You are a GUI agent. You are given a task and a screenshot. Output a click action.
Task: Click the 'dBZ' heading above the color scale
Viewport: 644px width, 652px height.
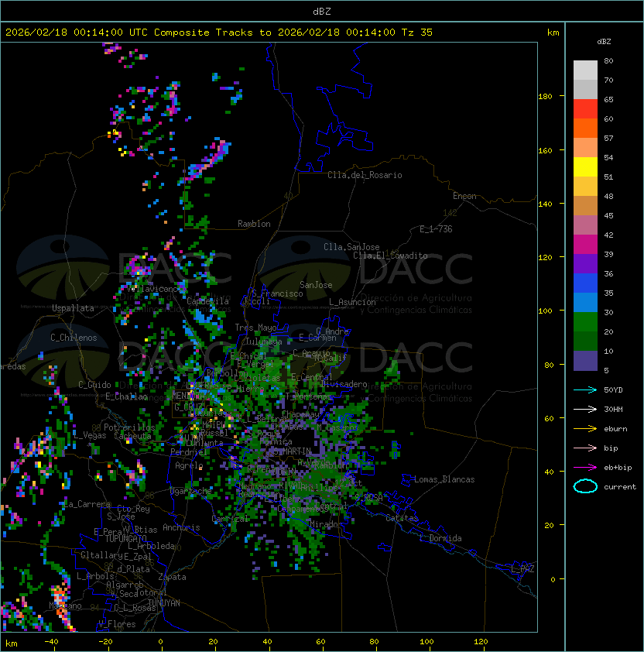coord(604,42)
